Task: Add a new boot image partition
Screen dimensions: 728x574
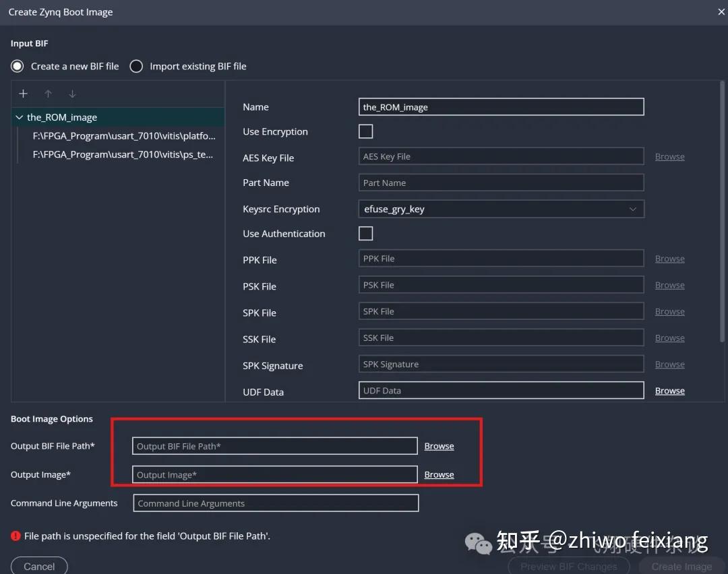Action: [x=23, y=94]
